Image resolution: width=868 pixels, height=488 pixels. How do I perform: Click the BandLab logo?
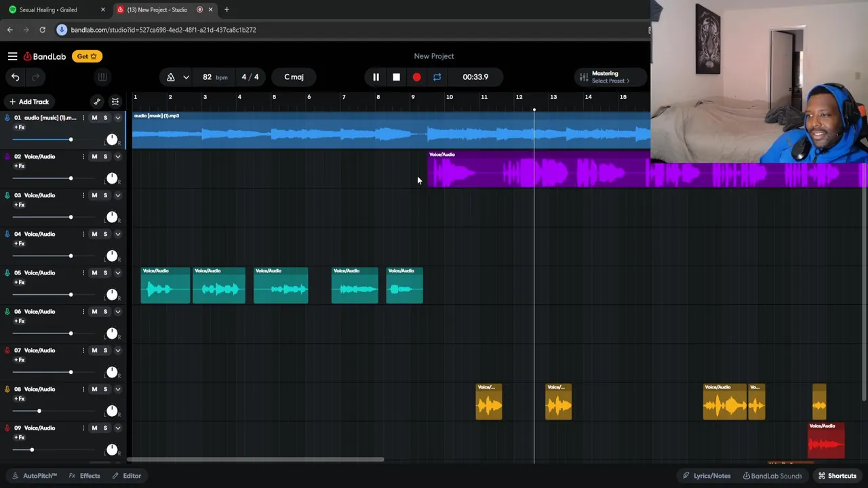(x=45, y=56)
